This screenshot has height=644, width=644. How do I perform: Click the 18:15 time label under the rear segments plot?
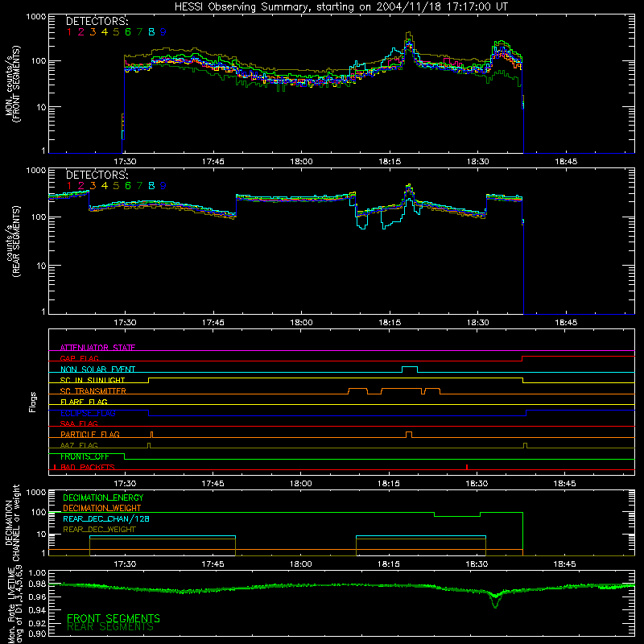pos(390,323)
